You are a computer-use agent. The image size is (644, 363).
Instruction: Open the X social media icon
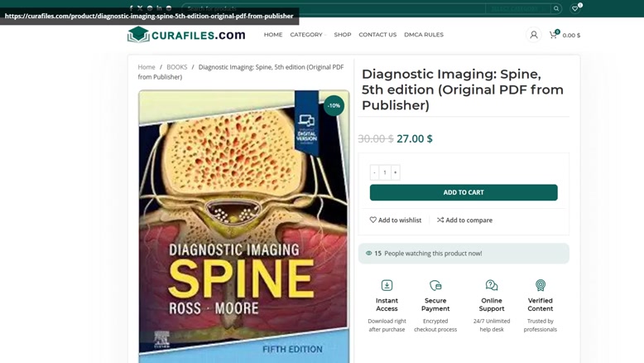click(x=140, y=7)
